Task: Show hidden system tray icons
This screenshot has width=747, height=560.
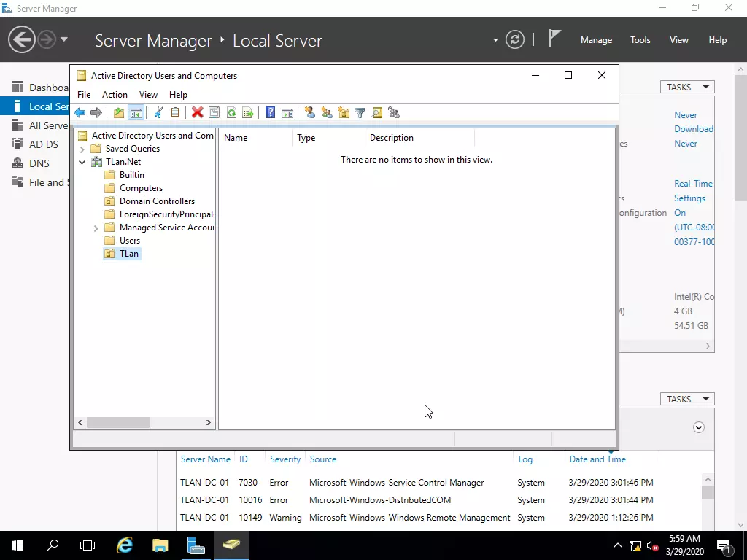Action: coord(617,545)
